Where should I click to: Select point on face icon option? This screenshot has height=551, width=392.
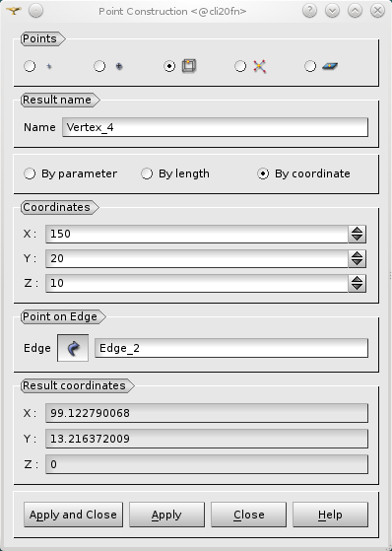330,66
